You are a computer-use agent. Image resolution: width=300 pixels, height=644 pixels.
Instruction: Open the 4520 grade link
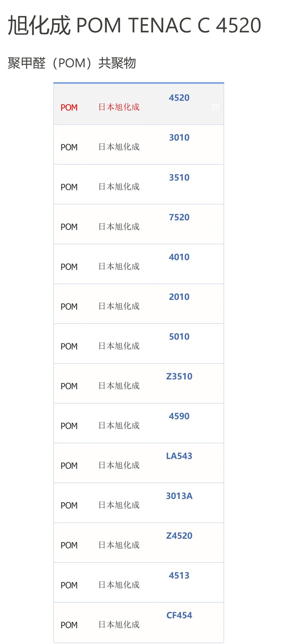pos(179,98)
